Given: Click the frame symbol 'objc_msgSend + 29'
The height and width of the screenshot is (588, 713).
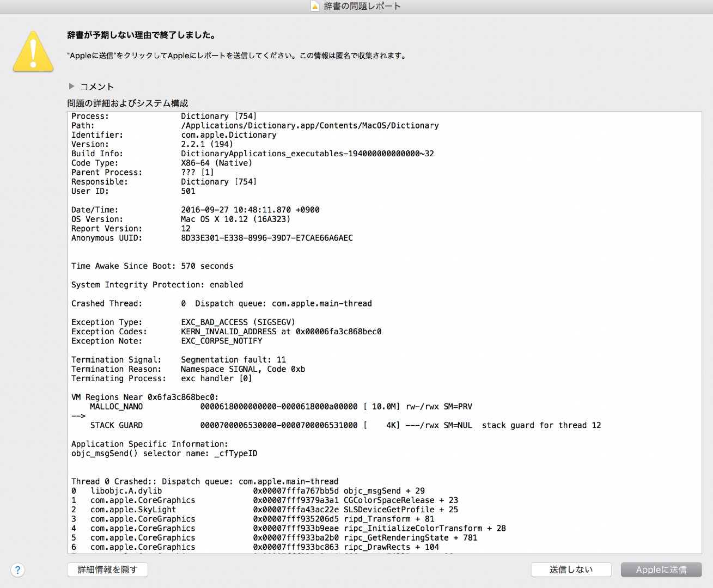Looking at the screenshot, I should click(385, 491).
